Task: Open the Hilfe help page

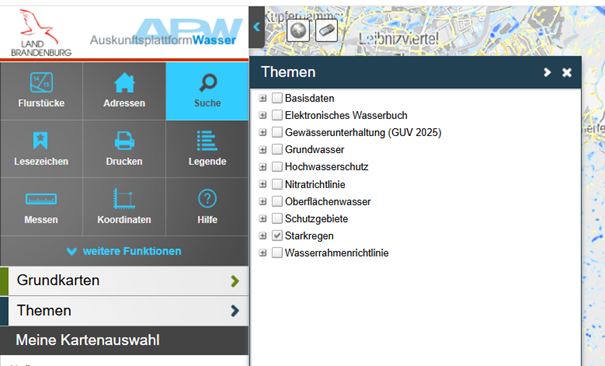Action: coord(207,207)
